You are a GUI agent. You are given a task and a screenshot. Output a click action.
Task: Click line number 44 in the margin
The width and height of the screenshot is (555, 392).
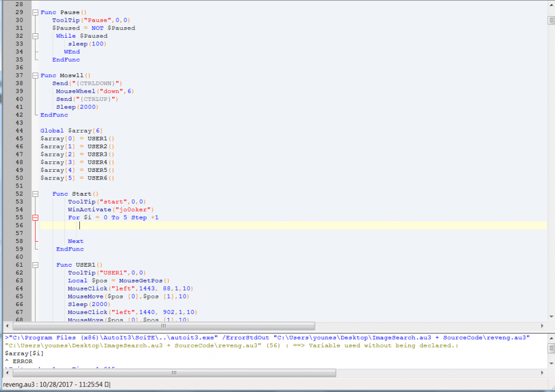click(x=19, y=131)
